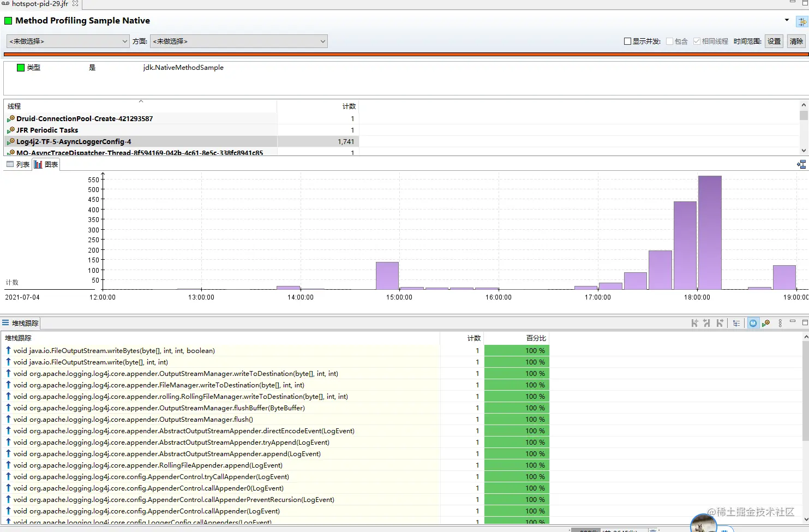Open the first <未做选择> dropdown
Screen dimensions: 809x532
click(x=68, y=41)
